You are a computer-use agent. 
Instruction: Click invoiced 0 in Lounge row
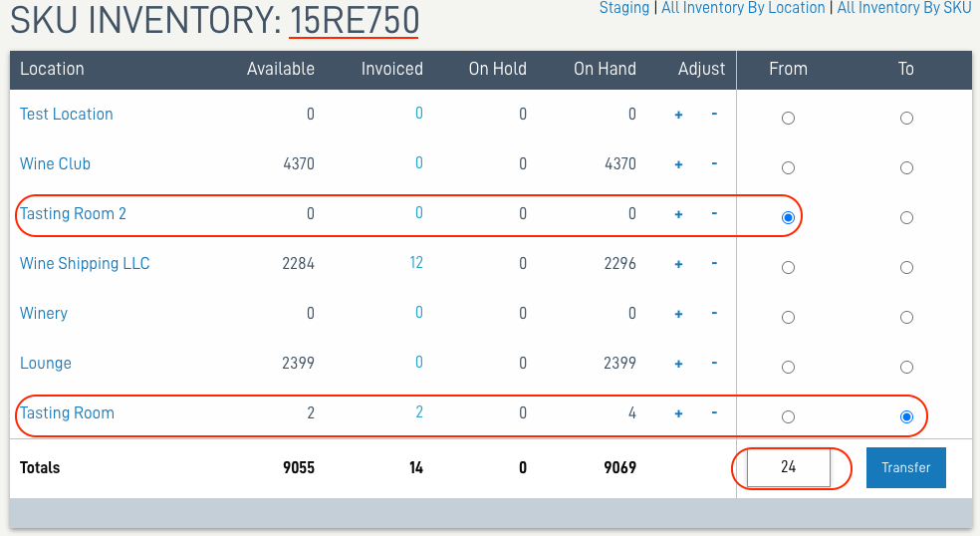click(x=419, y=362)
